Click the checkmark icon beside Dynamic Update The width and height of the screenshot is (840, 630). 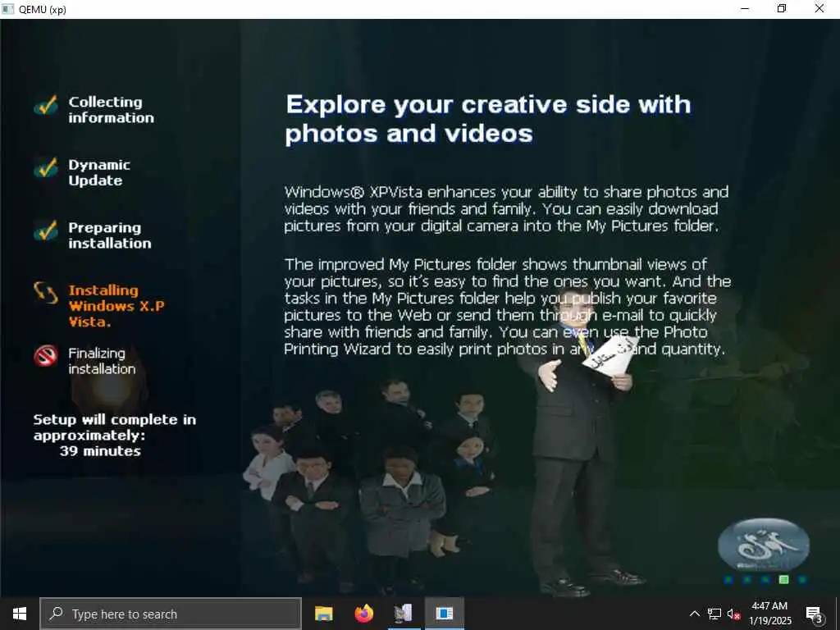click(x=46, y=167)
